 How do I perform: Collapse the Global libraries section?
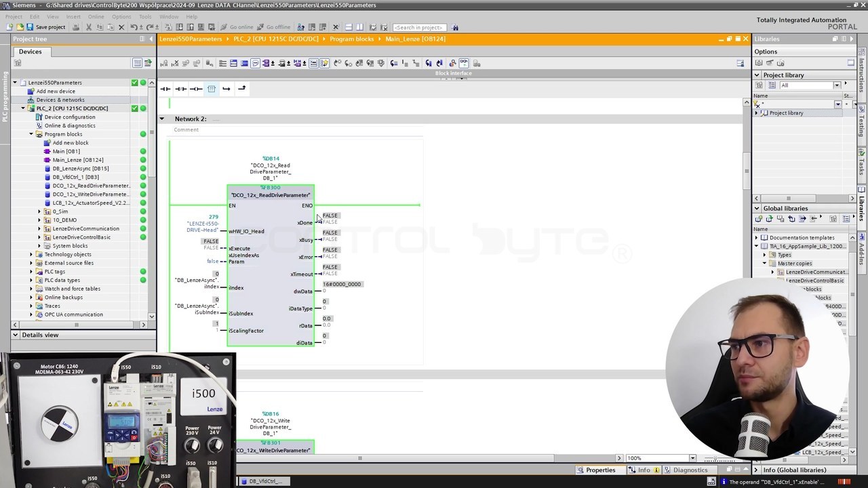(757, 208)
